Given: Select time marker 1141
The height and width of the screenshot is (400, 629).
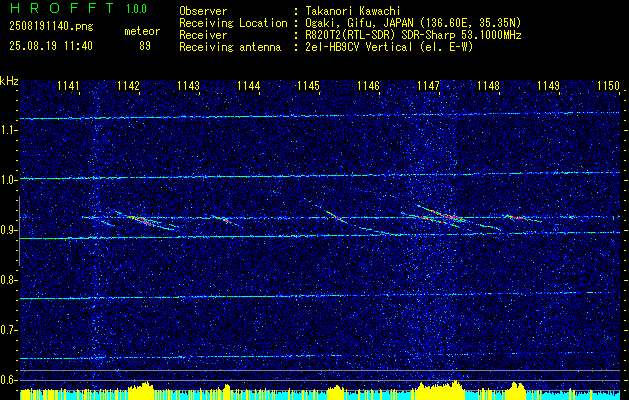Looking at the screenshot, I should 68,85.
